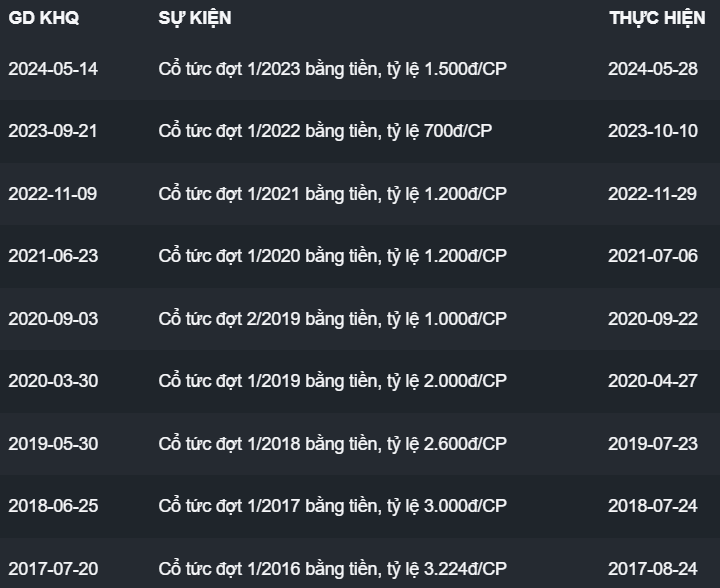This screenshot has height=588, width=720.
Task: Select the 2024-05-14 ex-dividend date
Action: [x=53, y=69]
